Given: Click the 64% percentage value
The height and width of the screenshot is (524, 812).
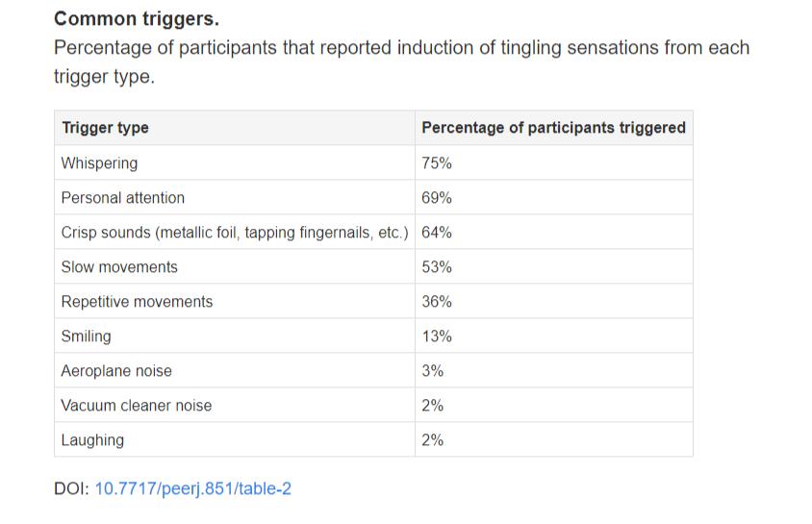Looking at the screenshot, I should [x=437, y=233].
